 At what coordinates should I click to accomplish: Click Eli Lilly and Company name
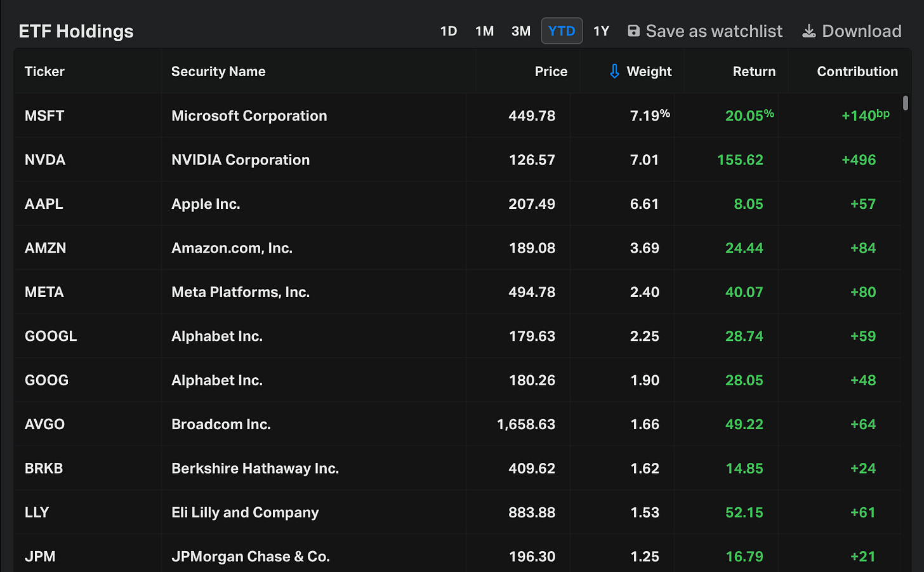245,513
